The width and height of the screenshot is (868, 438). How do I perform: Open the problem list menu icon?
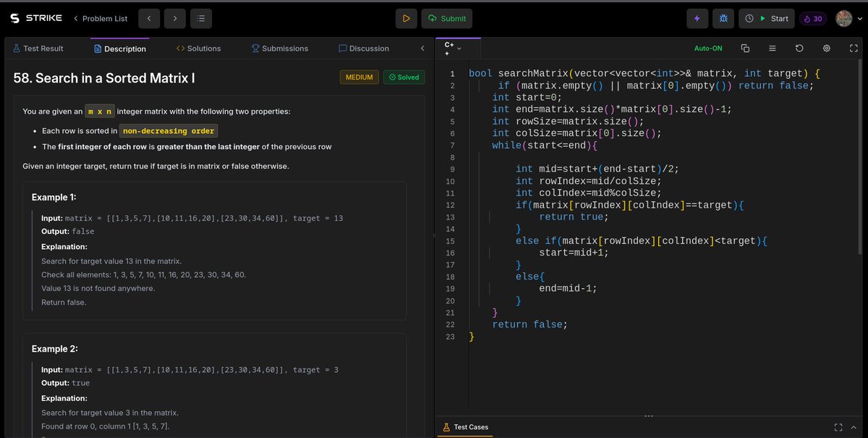[201, 18]
